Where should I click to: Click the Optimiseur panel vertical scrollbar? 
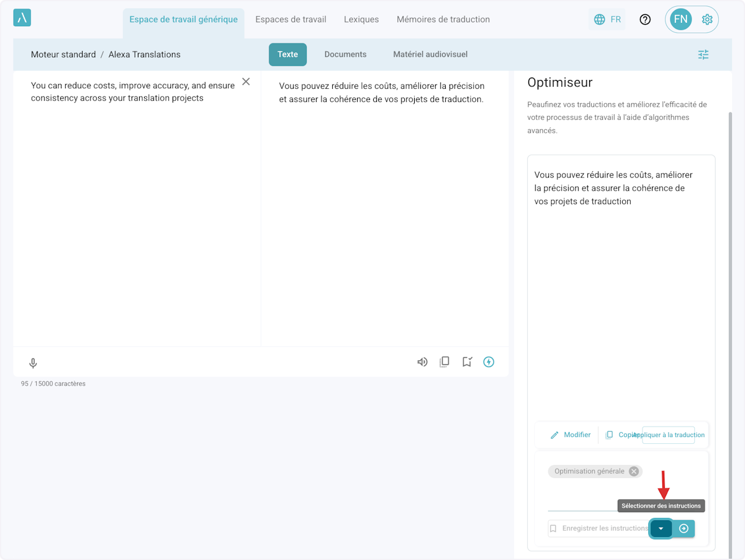point(730,310)
